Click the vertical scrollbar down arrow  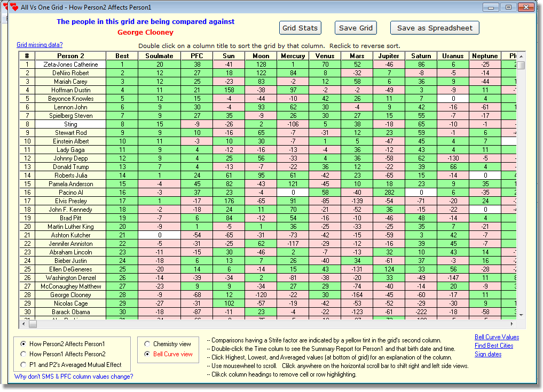pos(521,315)
